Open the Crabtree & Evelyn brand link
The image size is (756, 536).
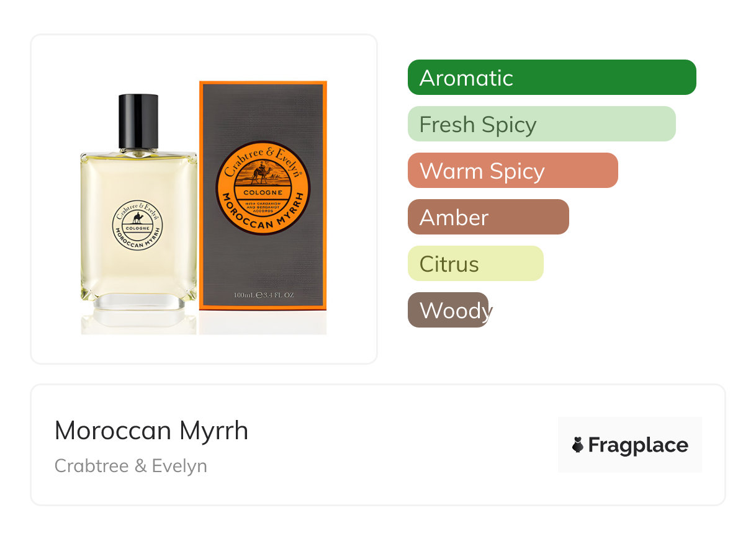(131, 466)
